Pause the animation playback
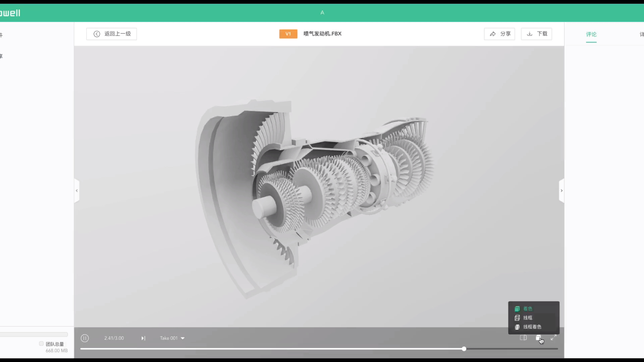 85,338
